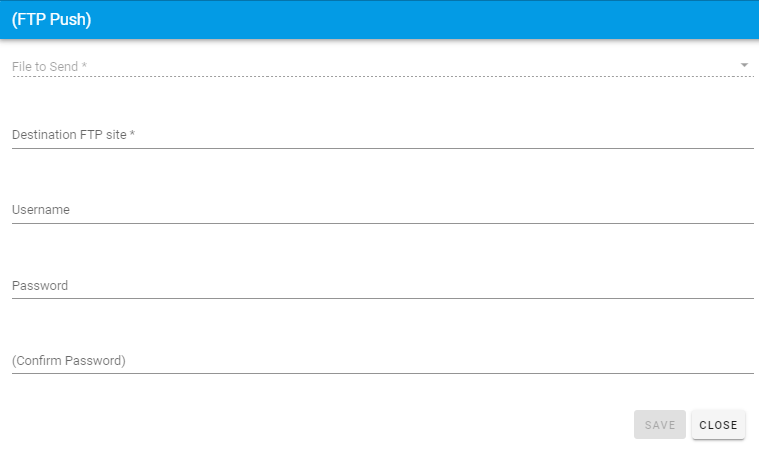
Task: Click the underline of the Username field
Action: [x=382, y=223]
